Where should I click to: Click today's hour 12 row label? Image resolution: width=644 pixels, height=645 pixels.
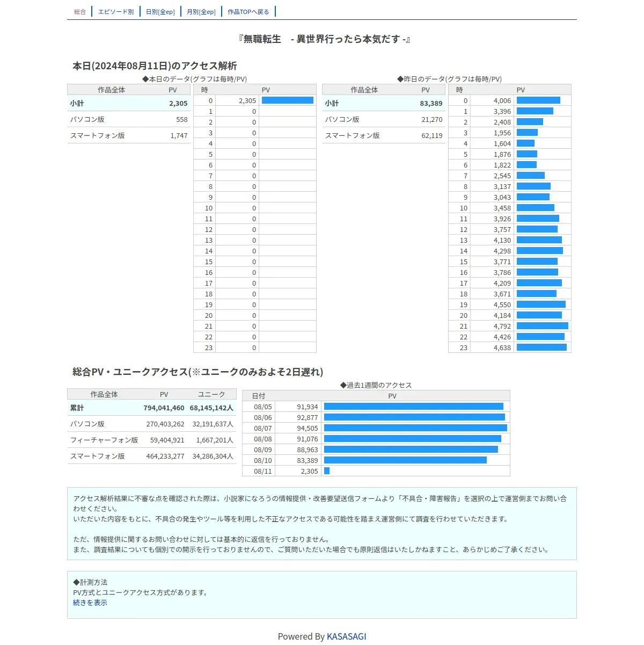209,229
